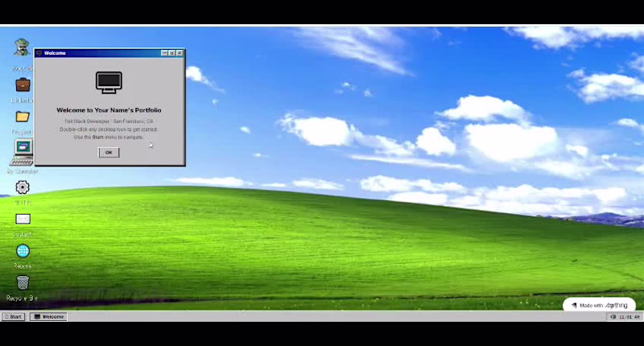Click the taskbar clock

tap(630, 317)
